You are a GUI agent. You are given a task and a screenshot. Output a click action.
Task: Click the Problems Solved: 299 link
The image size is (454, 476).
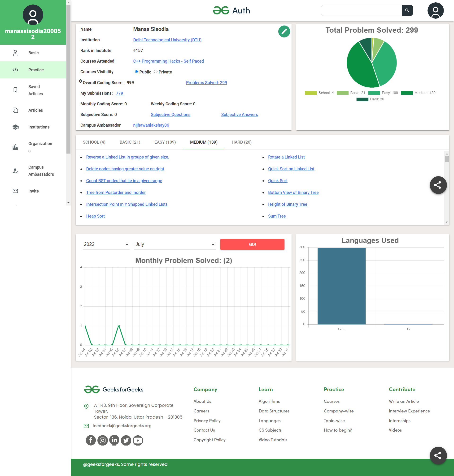206,83
